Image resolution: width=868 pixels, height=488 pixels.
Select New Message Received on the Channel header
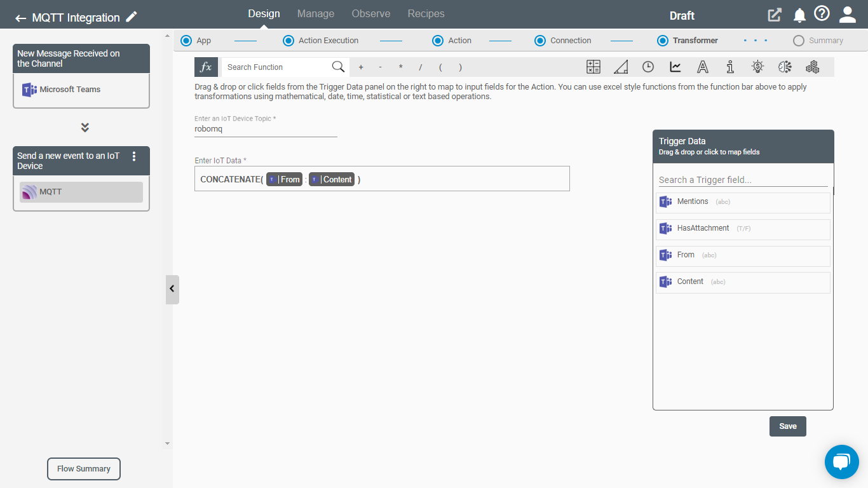click(81, 58)
